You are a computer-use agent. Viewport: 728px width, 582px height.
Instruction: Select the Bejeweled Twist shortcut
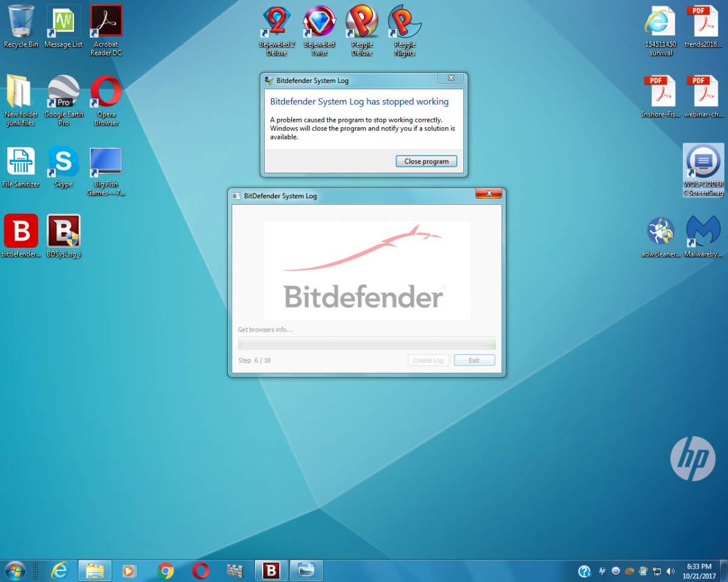click(x=319, y=30)
